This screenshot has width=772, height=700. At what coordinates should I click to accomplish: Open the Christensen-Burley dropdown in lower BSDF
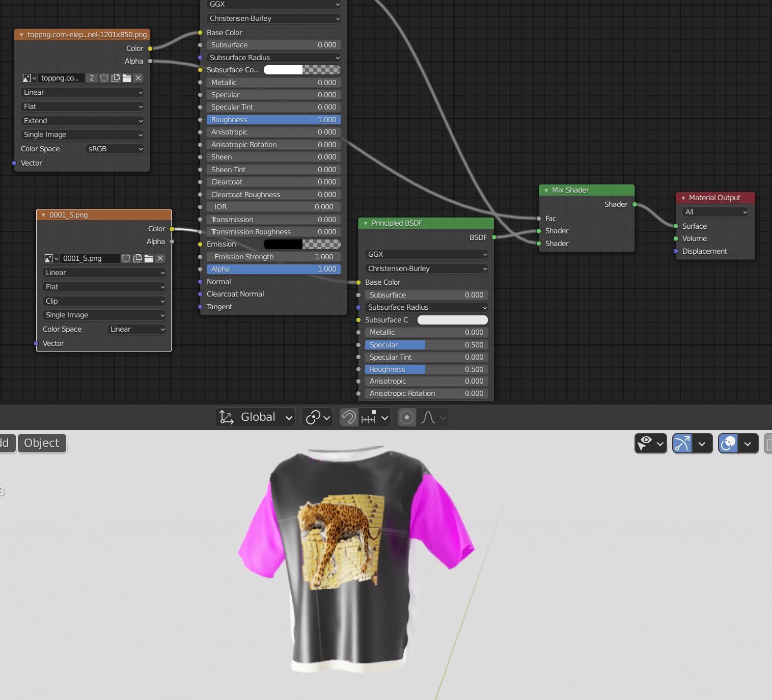427,268
